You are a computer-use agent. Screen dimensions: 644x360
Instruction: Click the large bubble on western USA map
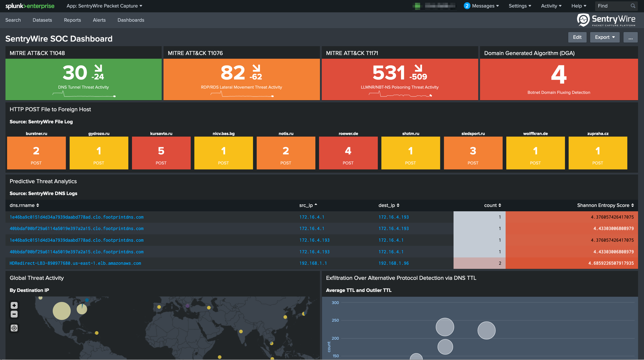(62, 311)
